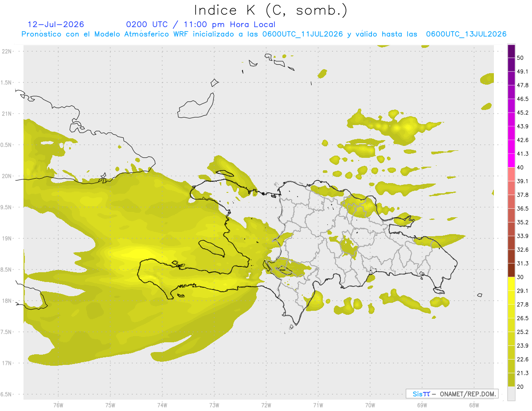Click the color scale value "43.9"
532x411 pixels.
(523, 126)
